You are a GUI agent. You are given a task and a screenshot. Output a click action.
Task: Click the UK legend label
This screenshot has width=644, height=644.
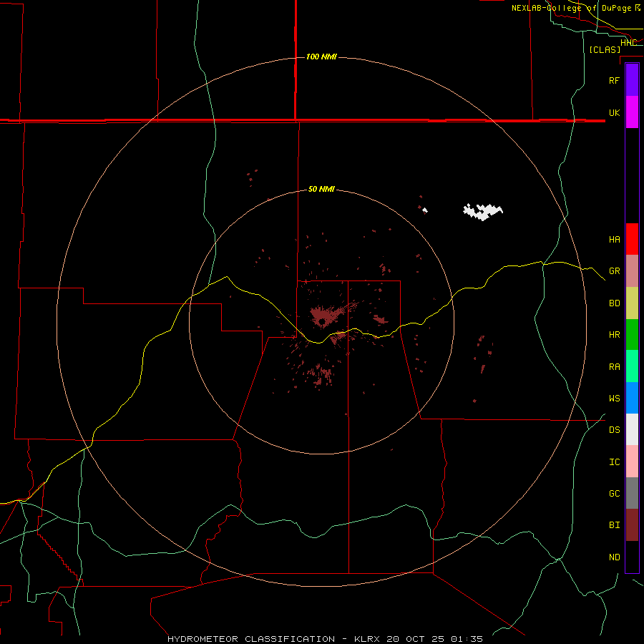tap(614, 112)
